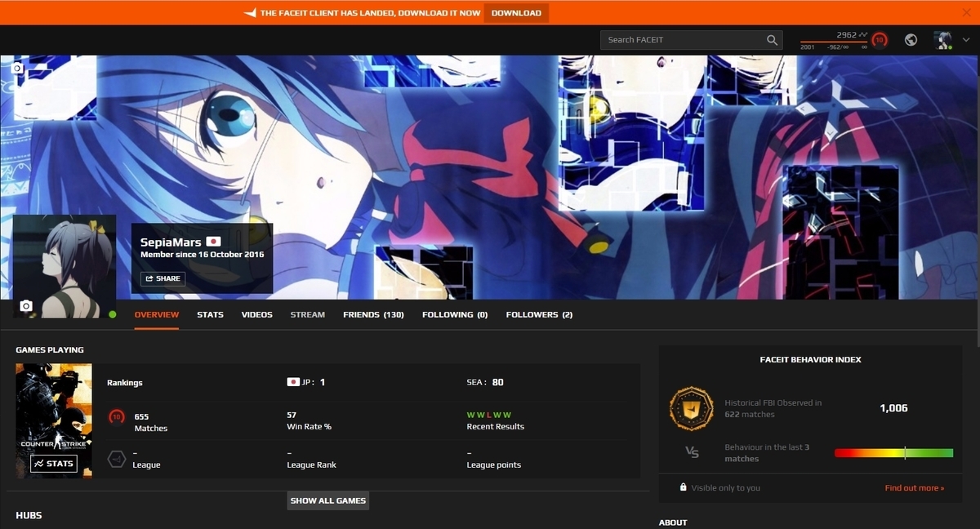Click the ABOUT heading
The height and width of the screenshot is (529, 980).
pos(673,522)
